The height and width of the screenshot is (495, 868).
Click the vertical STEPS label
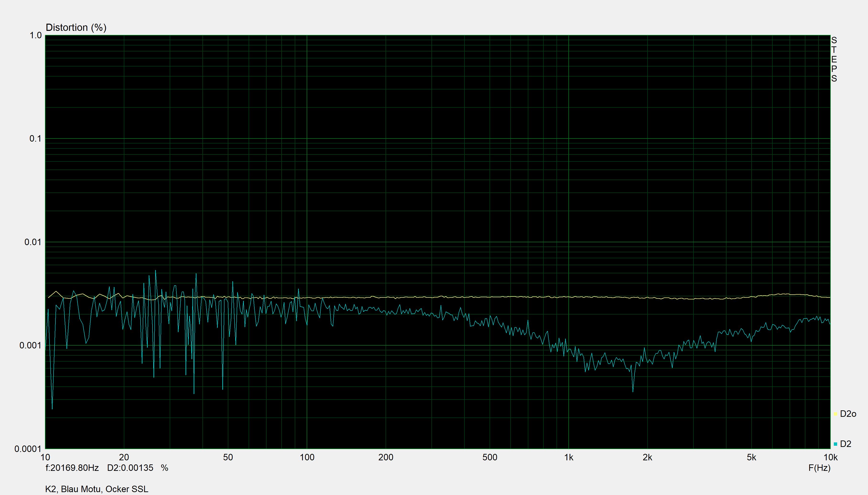point(834,59)
